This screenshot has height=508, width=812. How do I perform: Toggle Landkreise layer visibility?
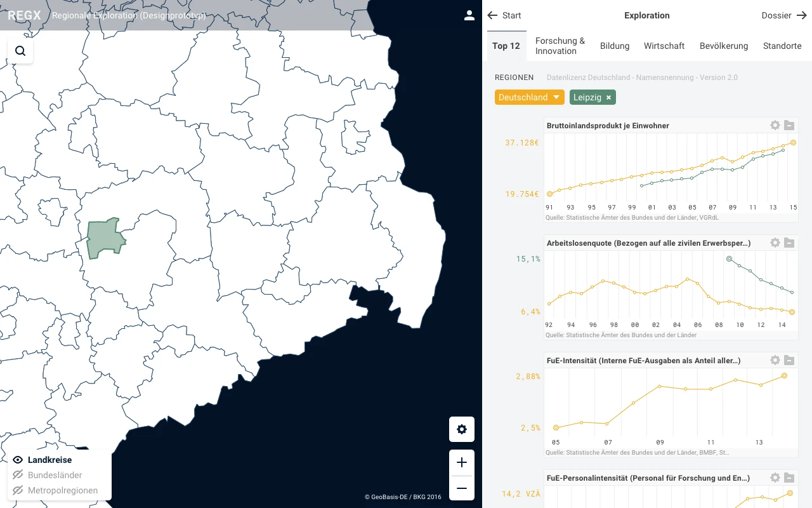pos(18,460)
